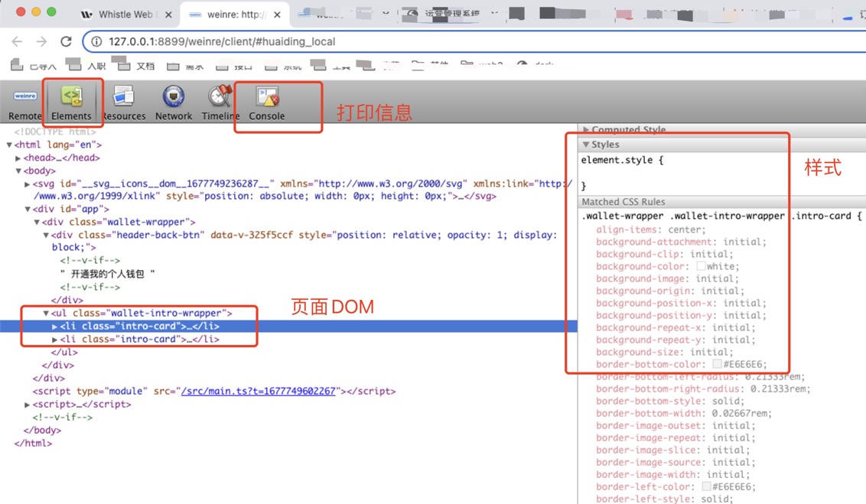Select the weinre browser tab
Viewport: 866px width, 504px height.
tap(234, 14)
